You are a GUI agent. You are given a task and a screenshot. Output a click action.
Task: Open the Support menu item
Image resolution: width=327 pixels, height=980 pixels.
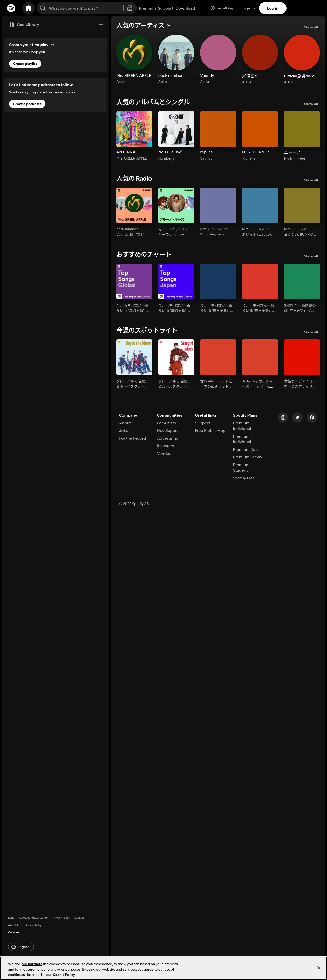(x=166, y=8)
